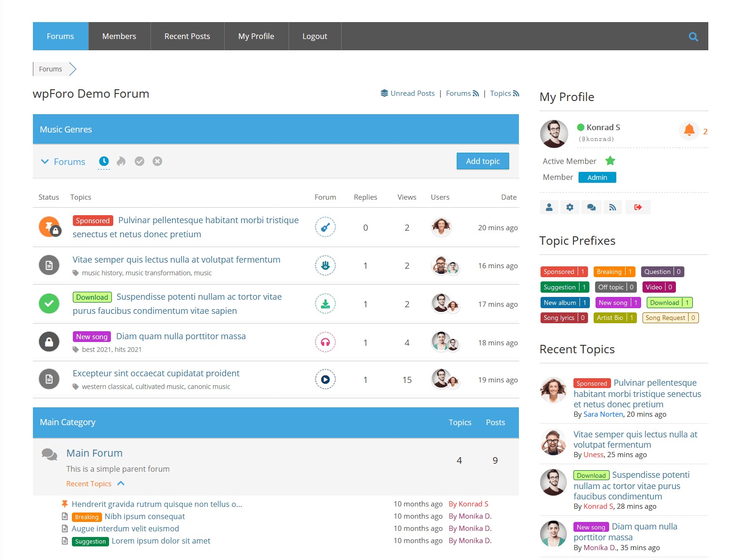Viewport: 737px width, 560px height.
Task: Open settings gear in My Profile
Action: click(570, 207)
